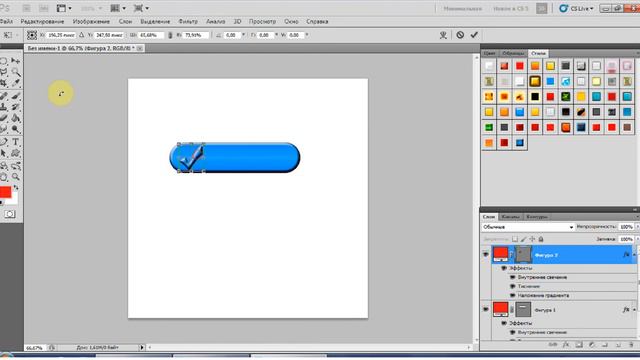Open the opacity slider arrow

coord(637,227)
